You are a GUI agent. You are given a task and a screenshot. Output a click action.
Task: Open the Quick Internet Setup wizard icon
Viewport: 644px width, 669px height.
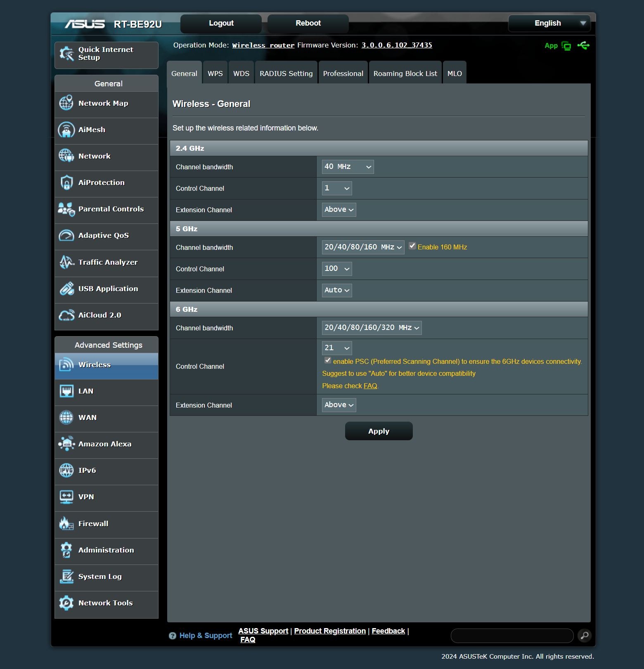66,54
